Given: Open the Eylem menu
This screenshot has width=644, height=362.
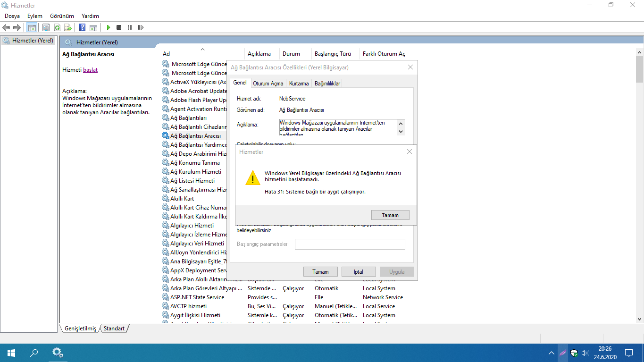Looking at the screenshot, I should 34,16.
